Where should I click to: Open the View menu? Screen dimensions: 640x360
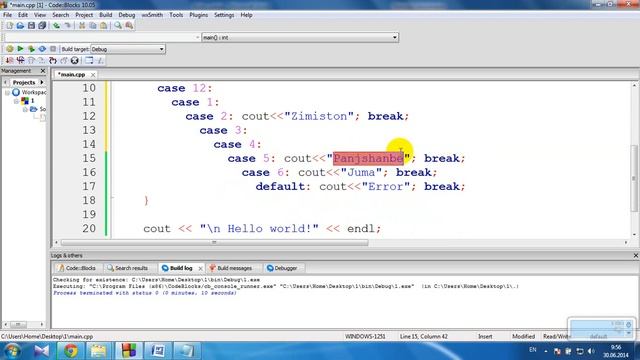[40, 15]
